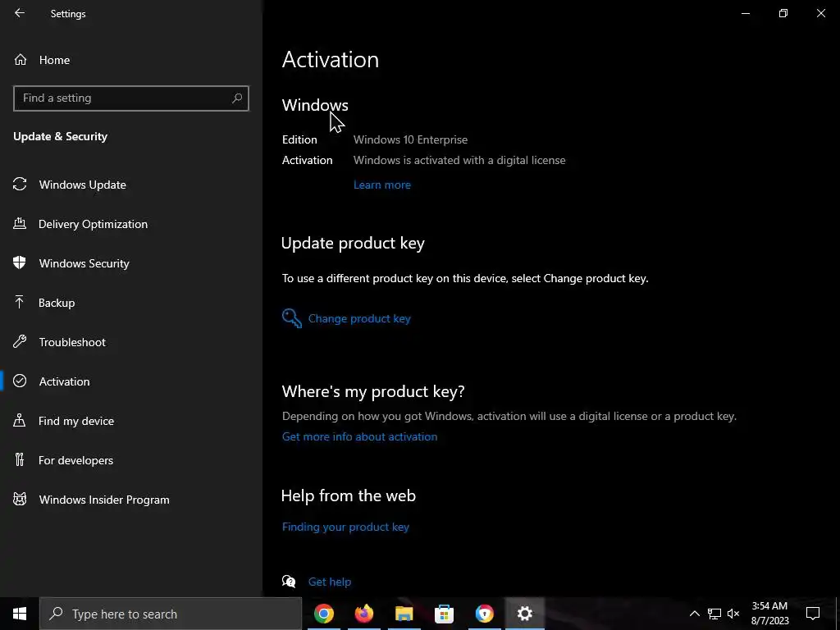Click the Windows Security shield icon
840x630 pixels.
20,262
